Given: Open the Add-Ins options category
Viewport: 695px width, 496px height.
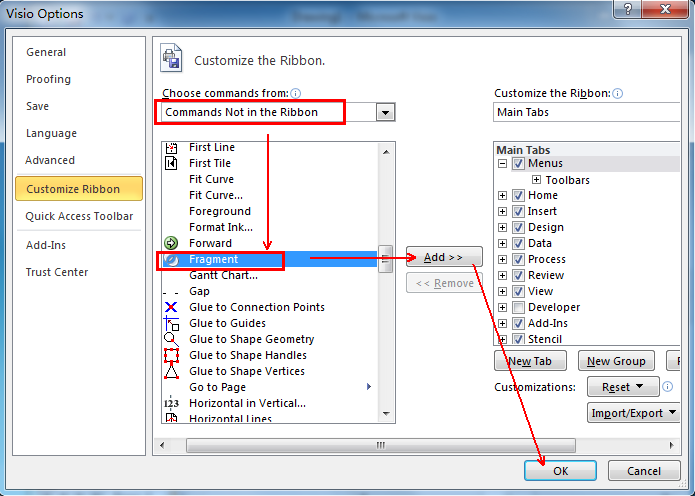Looking at the screenshot, I should click(x=46, y=245).
